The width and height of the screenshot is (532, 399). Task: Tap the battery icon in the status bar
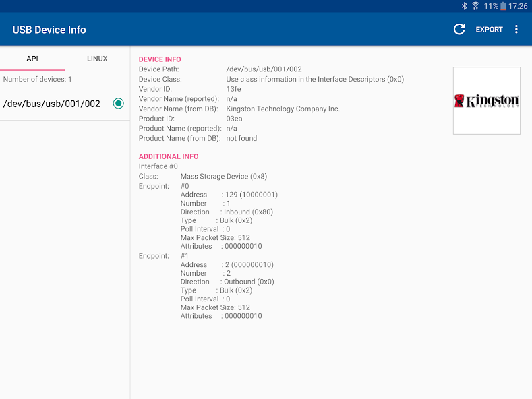(502, 6)
